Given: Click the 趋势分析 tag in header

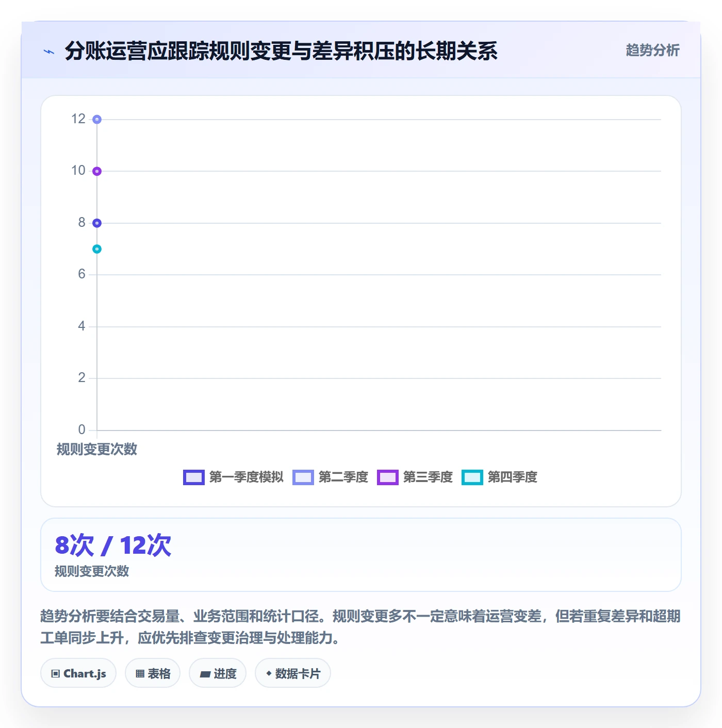Looking at the screenshot, I should [x=652, y=50].
